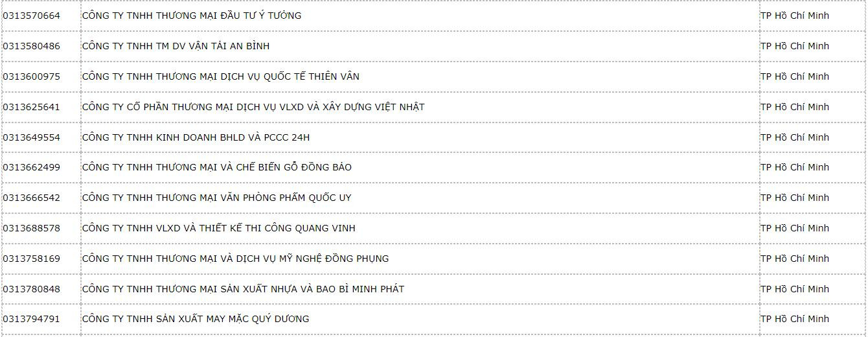The height and width of the screenshot is (337, 868).
Task: Click company MAY MẶC QUÝ DƯƠNG
Action: [196, 319]
